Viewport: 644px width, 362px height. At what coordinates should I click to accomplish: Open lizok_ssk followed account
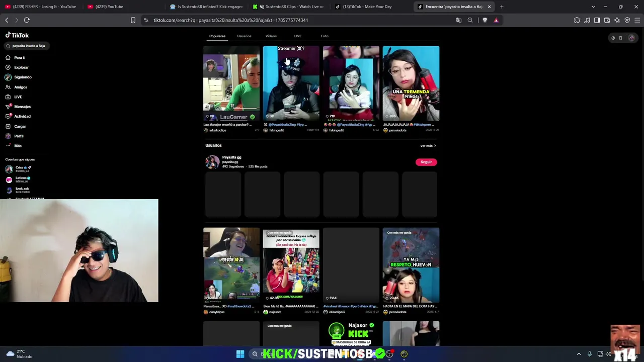tap(18, 190)
